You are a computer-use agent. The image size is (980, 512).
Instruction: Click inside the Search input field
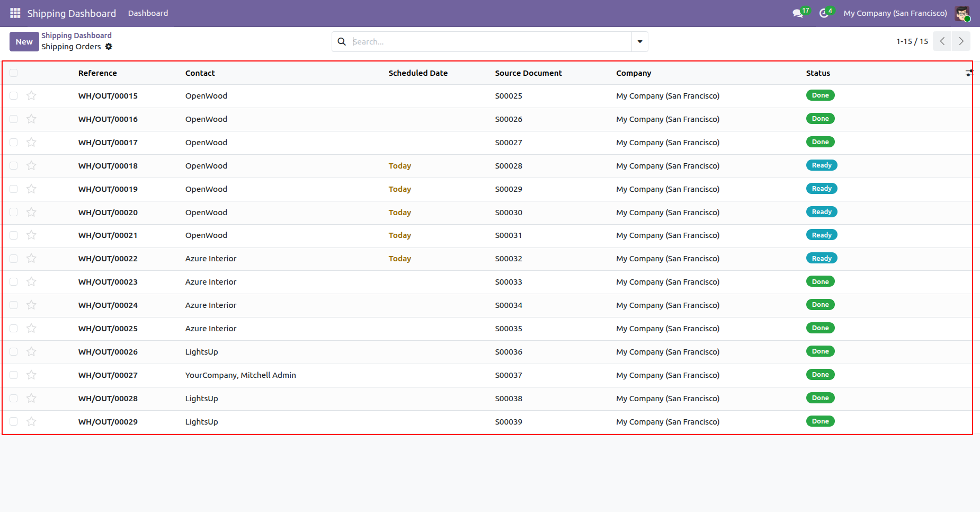(490, 41)
